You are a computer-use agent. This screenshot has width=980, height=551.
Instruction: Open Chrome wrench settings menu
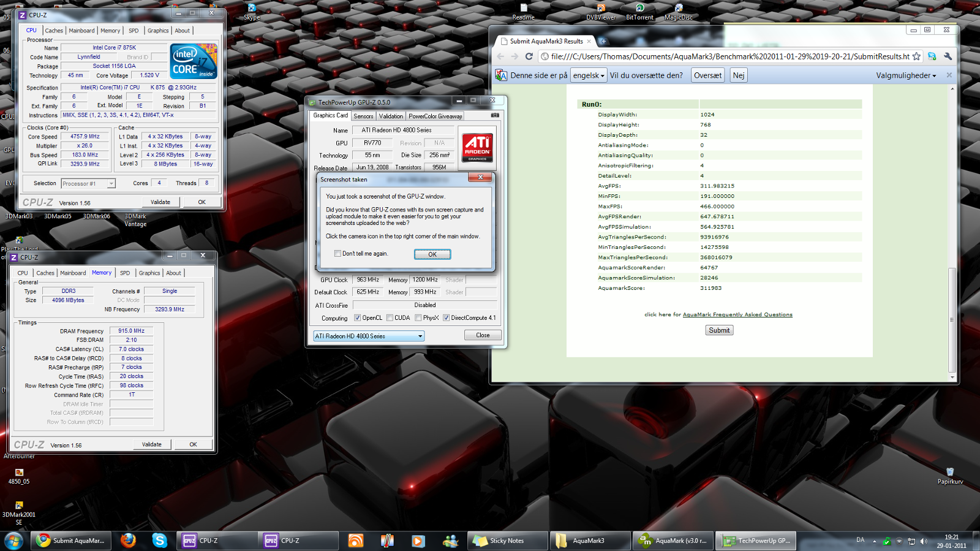948,56
